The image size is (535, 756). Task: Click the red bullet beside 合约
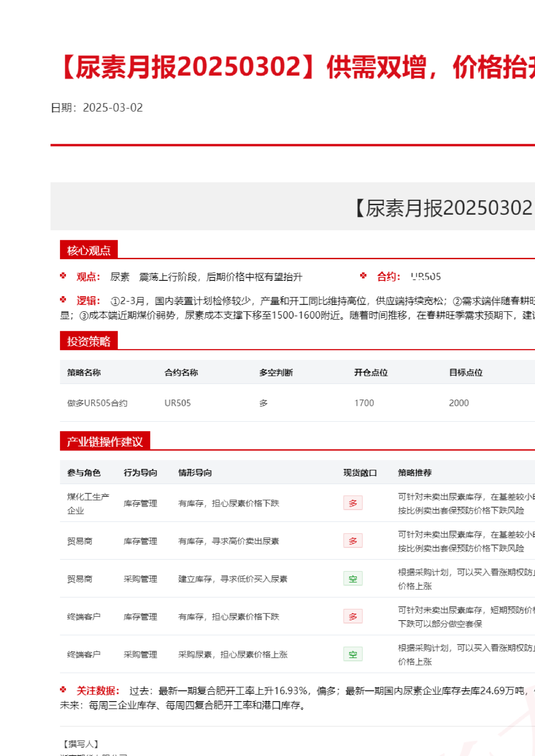363,275
